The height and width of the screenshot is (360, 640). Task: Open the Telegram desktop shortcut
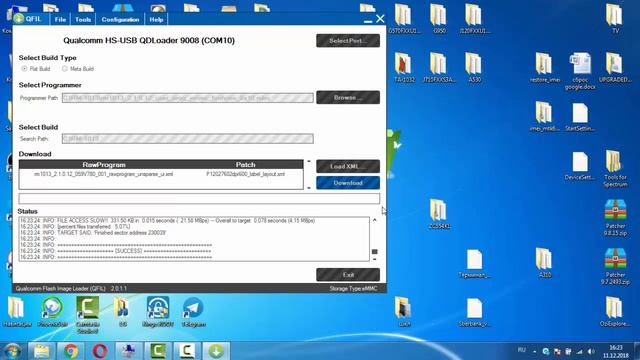point(193,312)
